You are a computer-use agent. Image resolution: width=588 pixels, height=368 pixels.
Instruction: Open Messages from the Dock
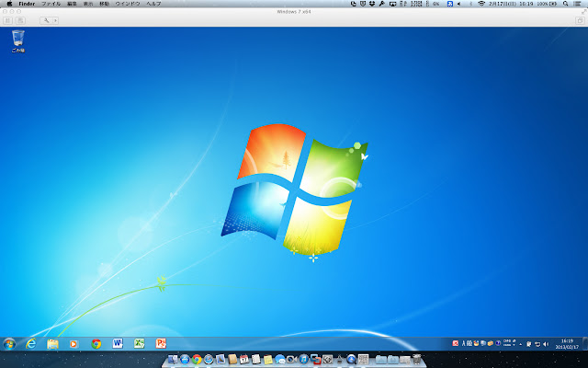pyautogui.click(x=280, y=360)
